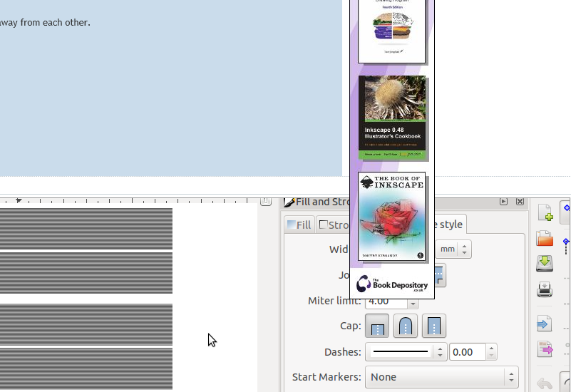This screenshot has height=392, width=571.
Task: Select the butt cap style
Action: pyautogui.click(x=377, y=326)
